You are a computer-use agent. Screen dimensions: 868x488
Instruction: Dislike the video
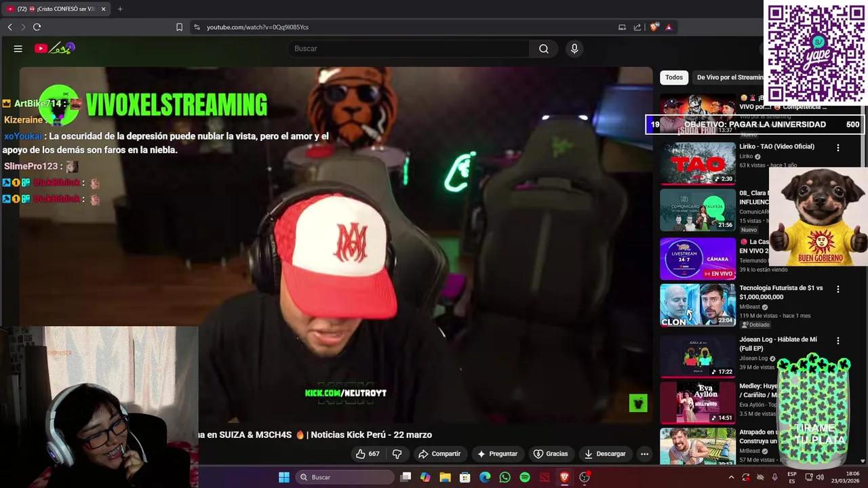[397, 454]
